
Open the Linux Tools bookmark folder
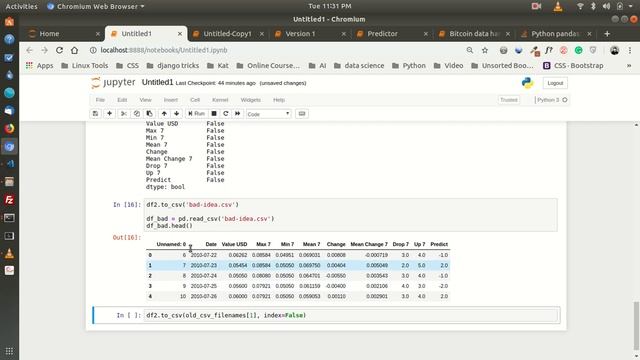[84, 65]
